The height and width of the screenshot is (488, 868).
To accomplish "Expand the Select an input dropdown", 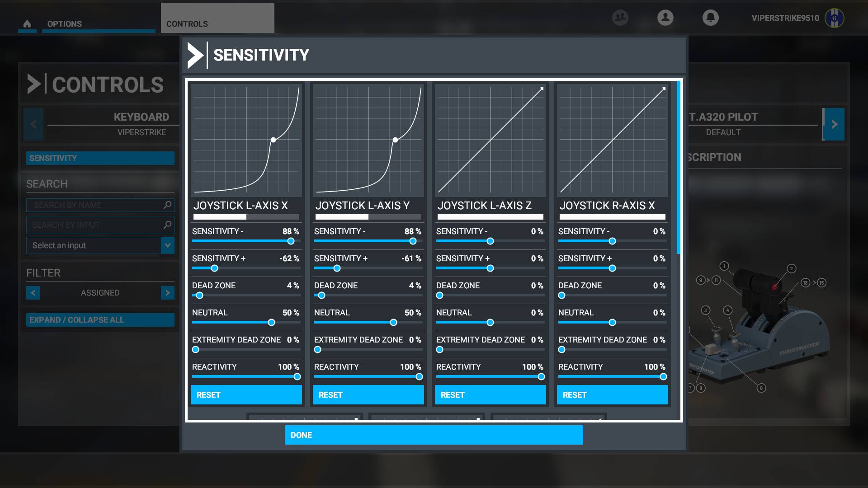I will [x=167, y=245].
